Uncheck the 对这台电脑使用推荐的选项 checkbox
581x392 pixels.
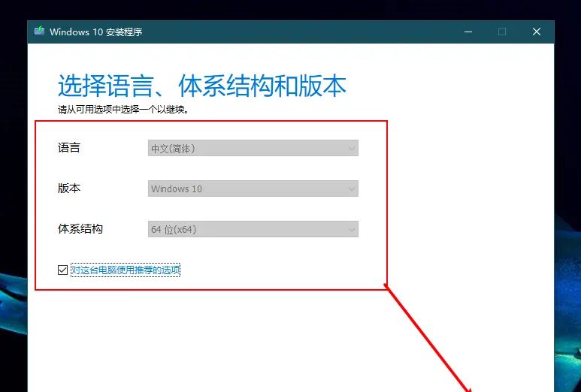coord(62,270)
